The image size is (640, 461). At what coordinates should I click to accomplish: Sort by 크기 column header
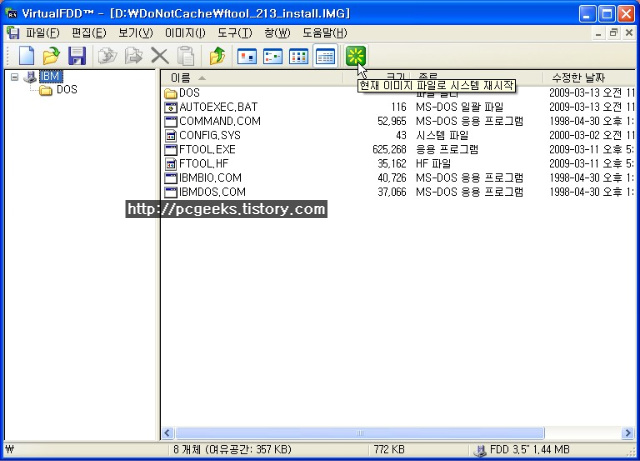[376, 77]
